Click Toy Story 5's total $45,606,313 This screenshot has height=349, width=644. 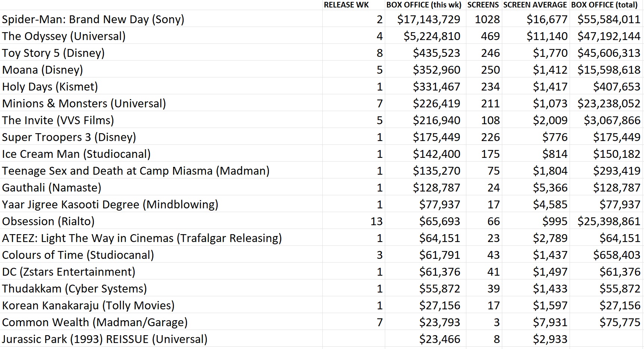[609, 53]
